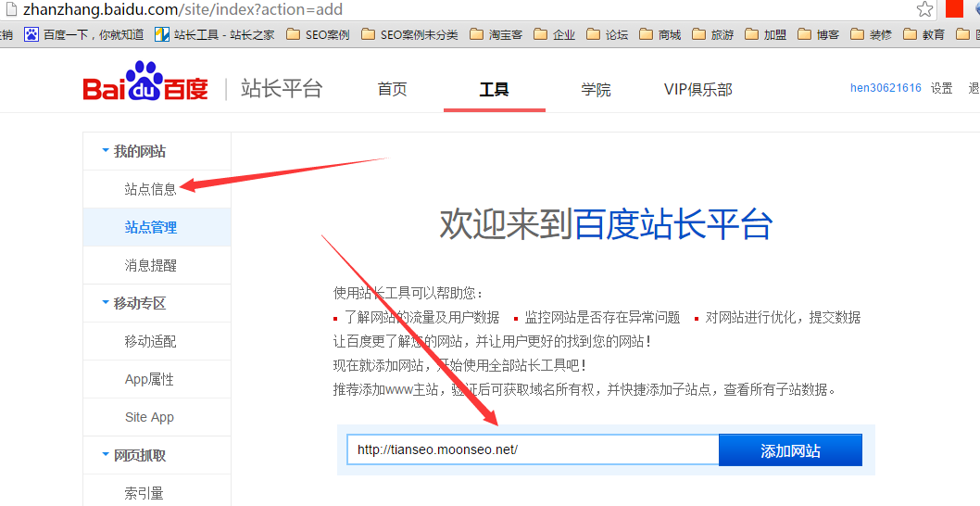The width and height of the screenshot is (980, 506).
Task: Open the 学院 tab
Action: (596, 90)
